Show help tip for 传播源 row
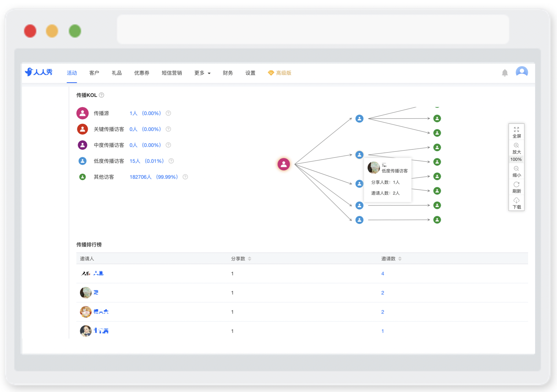The image size is (557, 392). 168,113
